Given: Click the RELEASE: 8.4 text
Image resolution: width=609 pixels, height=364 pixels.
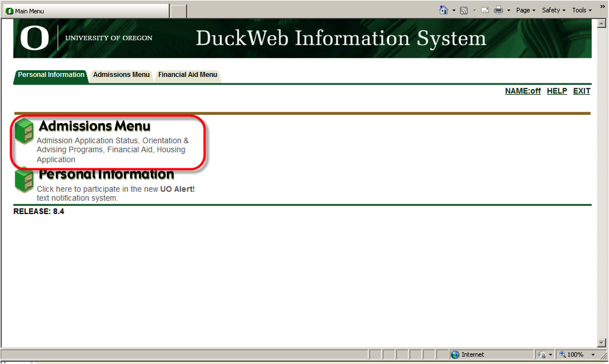Looking at the screenshot, I should pos(39,212).
